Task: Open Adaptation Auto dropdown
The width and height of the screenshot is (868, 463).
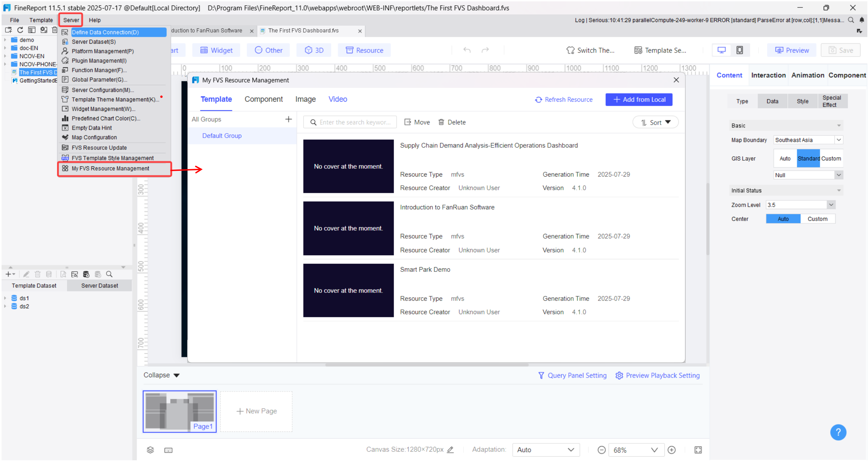Action: point(546,450)
